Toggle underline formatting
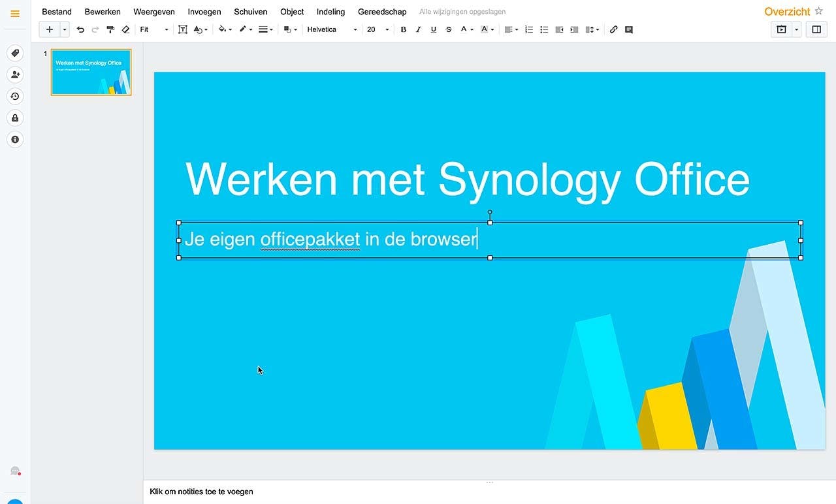Screen dimensions: 836x504 [x=433, y=29]
